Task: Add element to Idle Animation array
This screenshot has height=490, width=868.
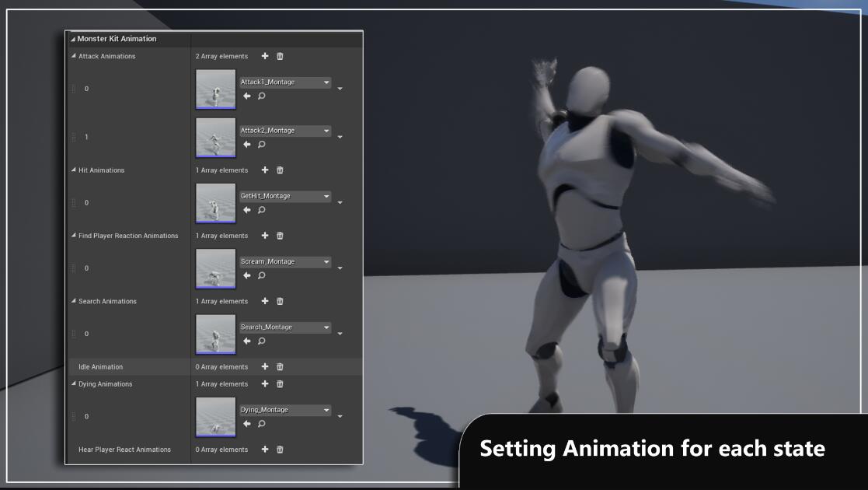Action: tap(265, 367)
